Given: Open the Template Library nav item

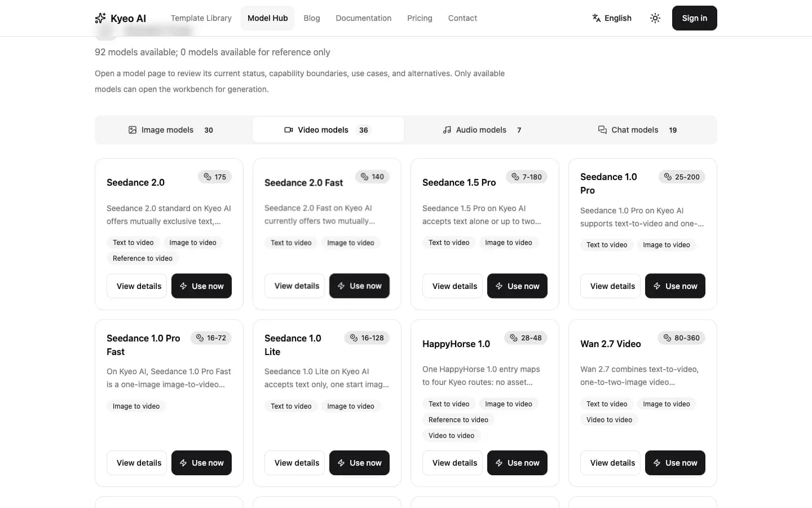Looking at the screenshot, I should [x=201, y=18].
